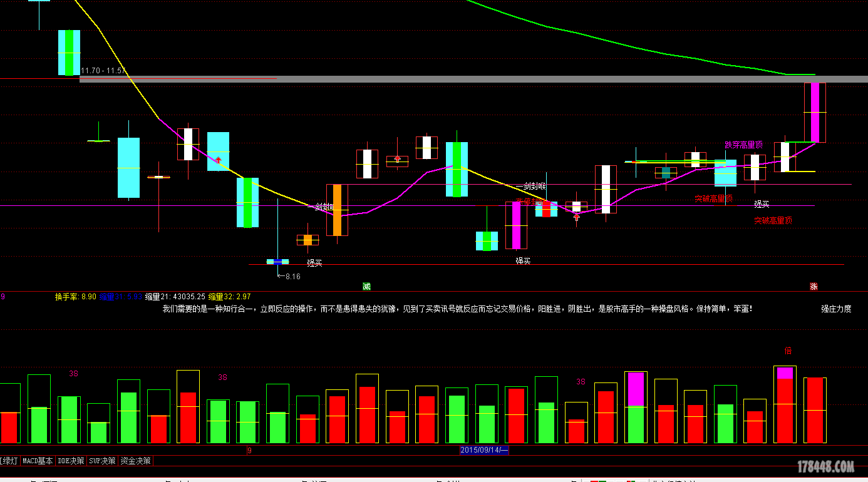Select the tall magenta candle at far right
Viewport: 868px width, 482px height.
point(815,113)
